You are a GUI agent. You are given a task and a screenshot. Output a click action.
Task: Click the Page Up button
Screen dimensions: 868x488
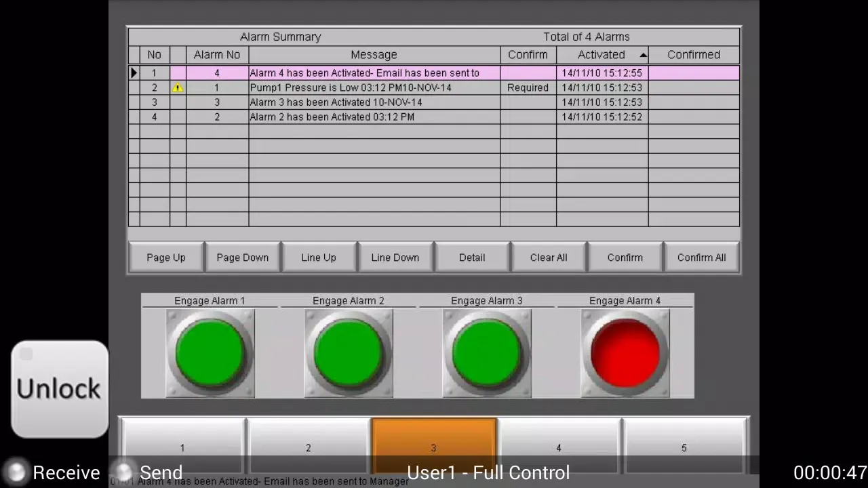(x=166, y=258)
